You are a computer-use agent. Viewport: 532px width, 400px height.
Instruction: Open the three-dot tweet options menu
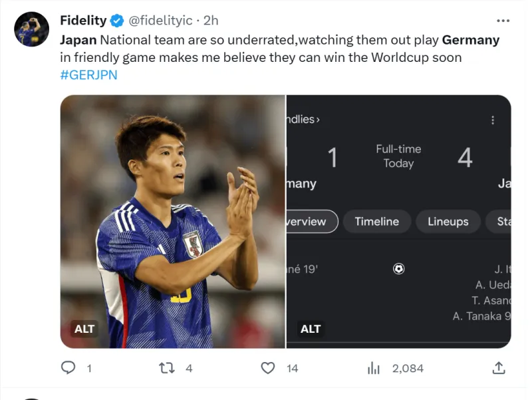pos(503,21)
